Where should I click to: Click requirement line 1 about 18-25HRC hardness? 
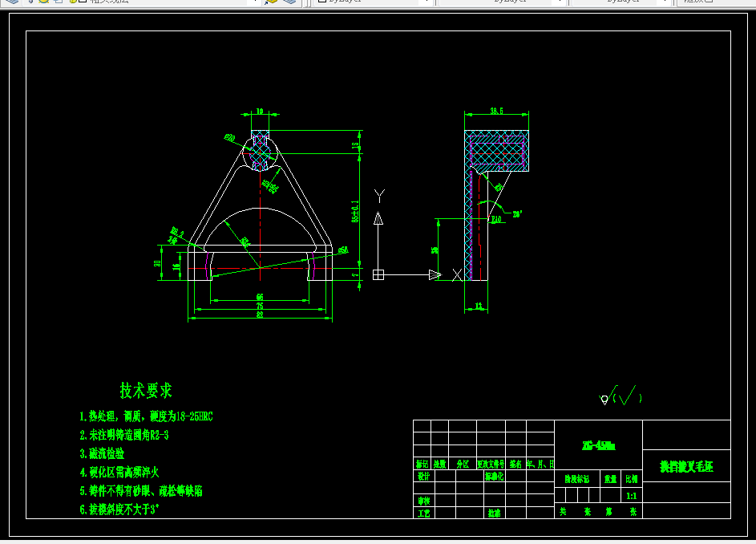click(146, 416)
